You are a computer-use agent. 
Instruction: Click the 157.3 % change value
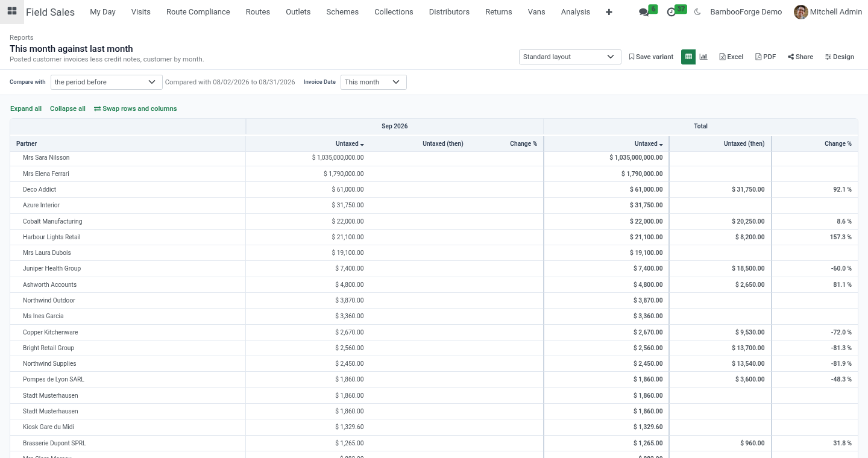pos(841,237)
